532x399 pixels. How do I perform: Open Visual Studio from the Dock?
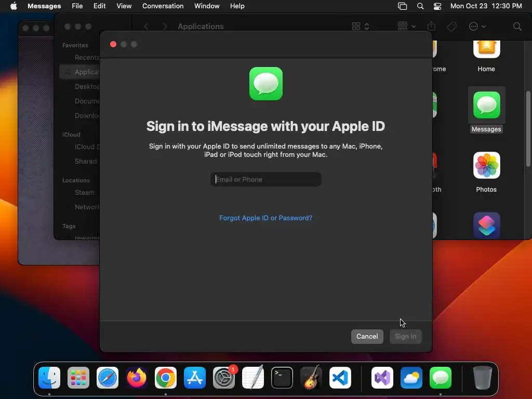[x=382, y=378]
